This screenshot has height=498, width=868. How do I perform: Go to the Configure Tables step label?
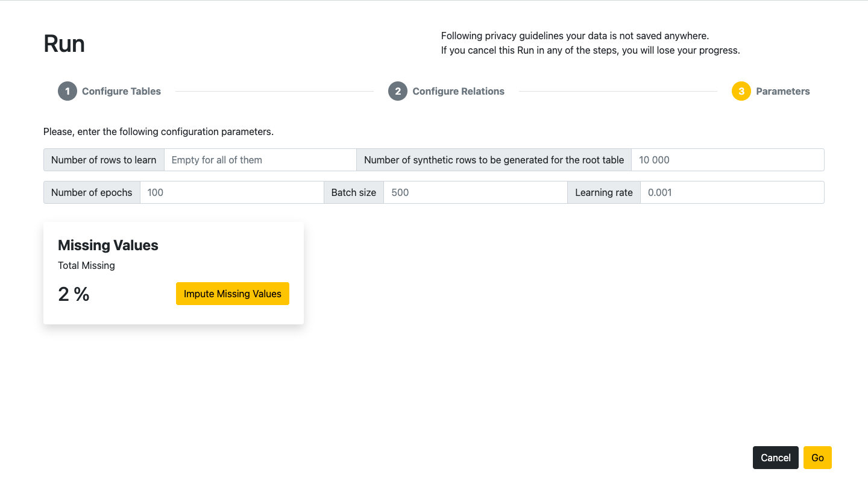coord(121,92)
